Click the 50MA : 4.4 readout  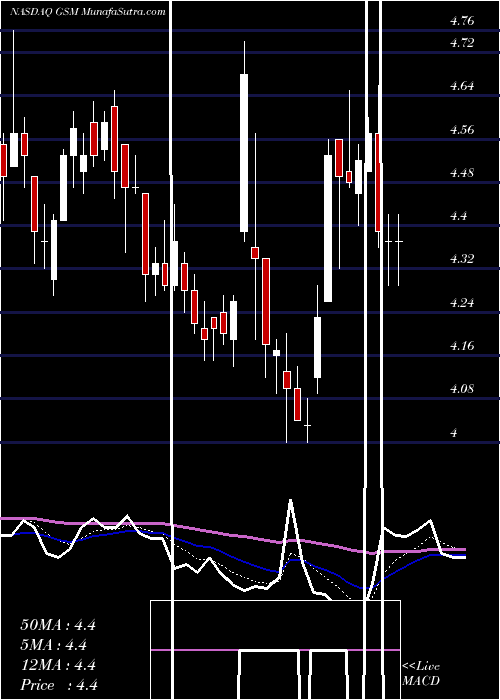point(58,625)
